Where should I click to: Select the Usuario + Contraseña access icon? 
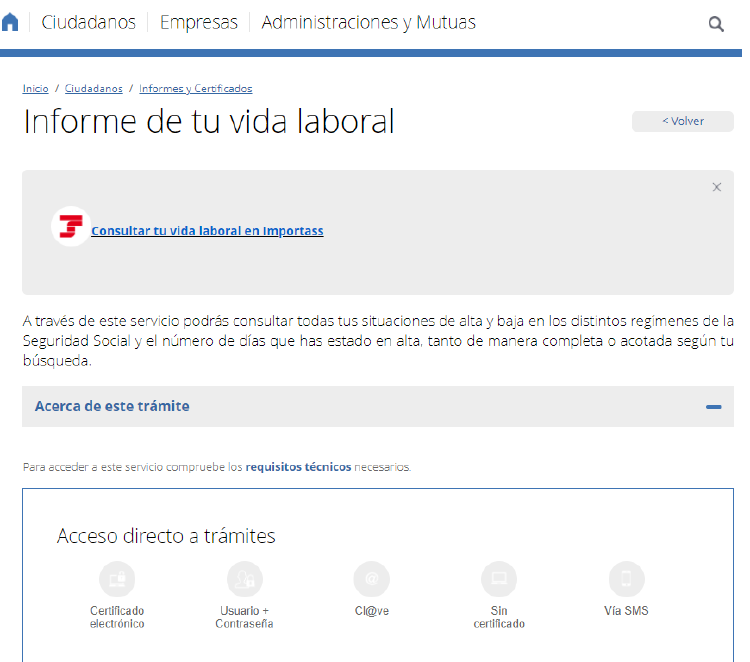pyautogui.click(x=245, y=579)
